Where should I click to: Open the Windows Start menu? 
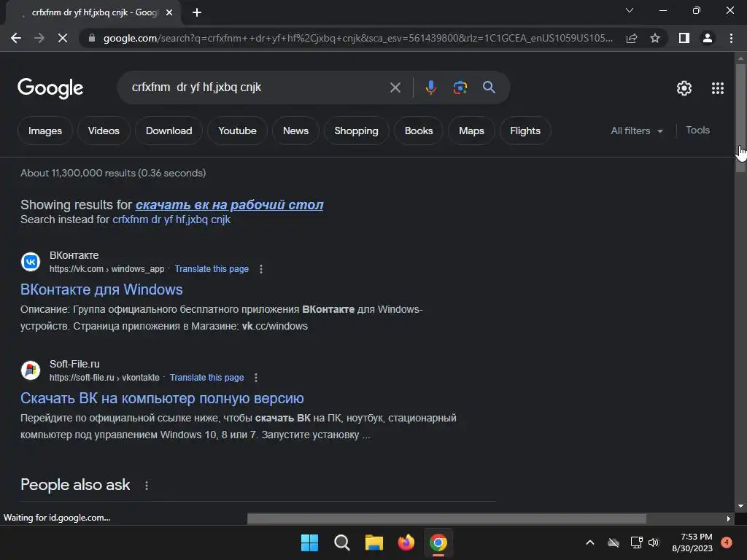click(x=309, y=542)
